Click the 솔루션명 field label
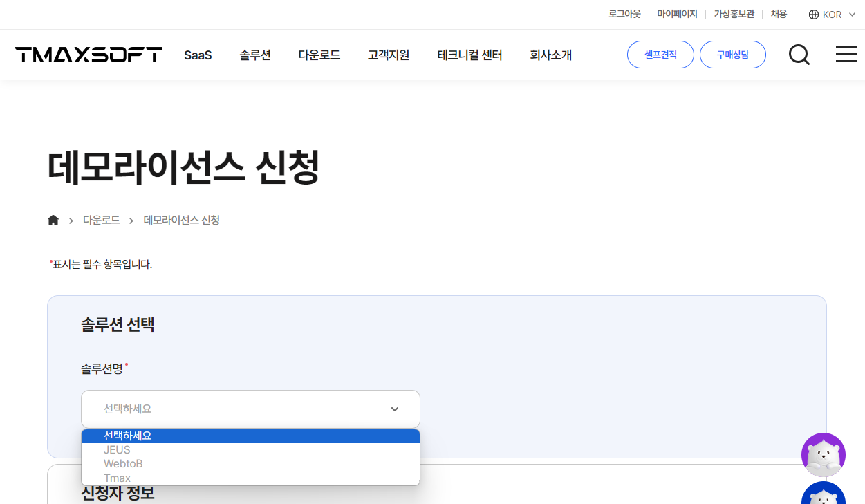 (102, 369)
